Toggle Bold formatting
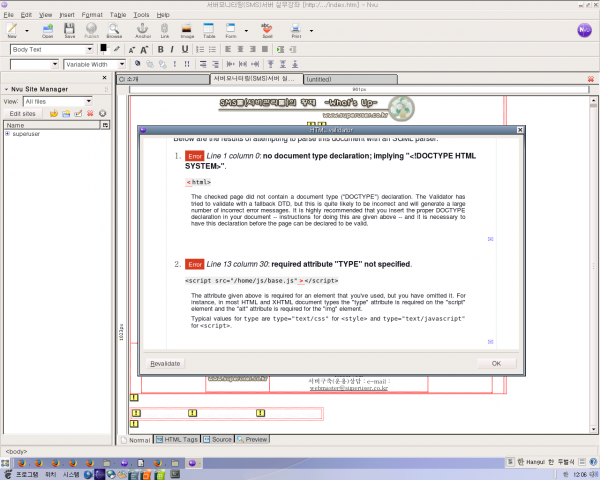600x480 pixels. tap(161, 49)
